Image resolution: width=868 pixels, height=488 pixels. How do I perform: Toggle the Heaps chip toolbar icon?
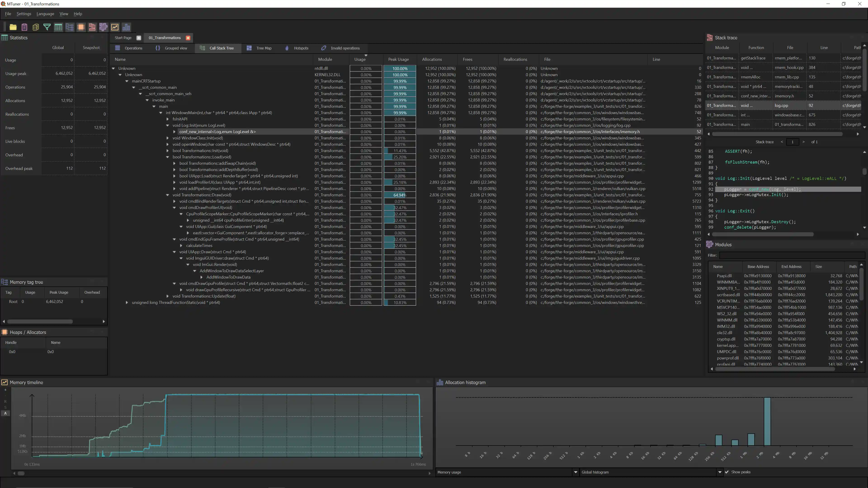coord(81,27)
